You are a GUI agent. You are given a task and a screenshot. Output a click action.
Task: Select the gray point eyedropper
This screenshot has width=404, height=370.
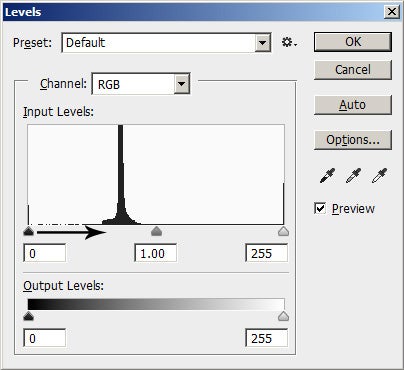pyautogui.click(x=353, y=176)
